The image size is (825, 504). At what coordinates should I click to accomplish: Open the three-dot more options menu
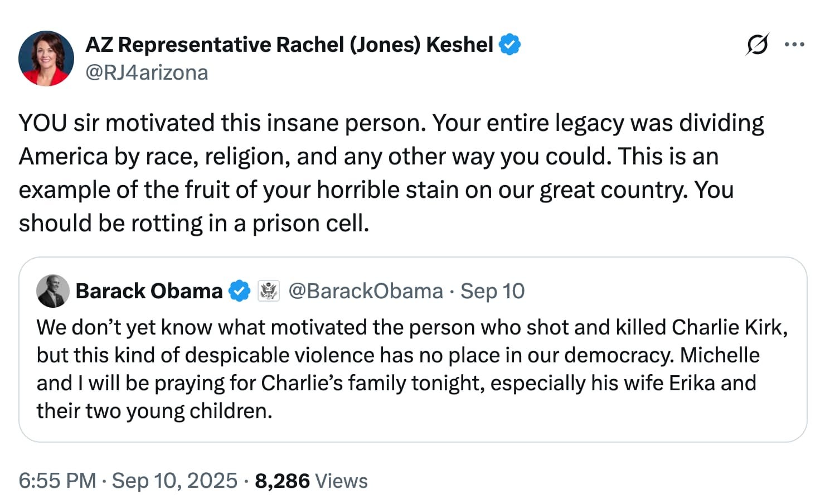pyautogui.click(x=794, y=45)
